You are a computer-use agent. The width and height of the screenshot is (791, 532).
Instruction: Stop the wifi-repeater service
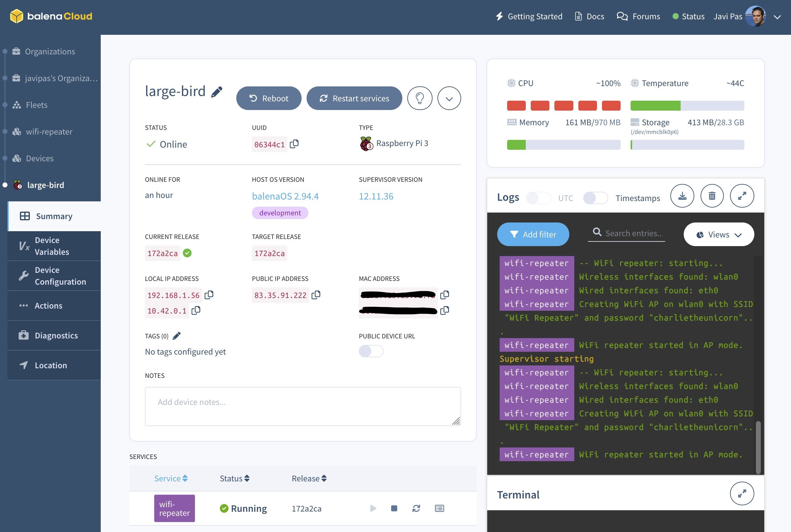(394, 508)
